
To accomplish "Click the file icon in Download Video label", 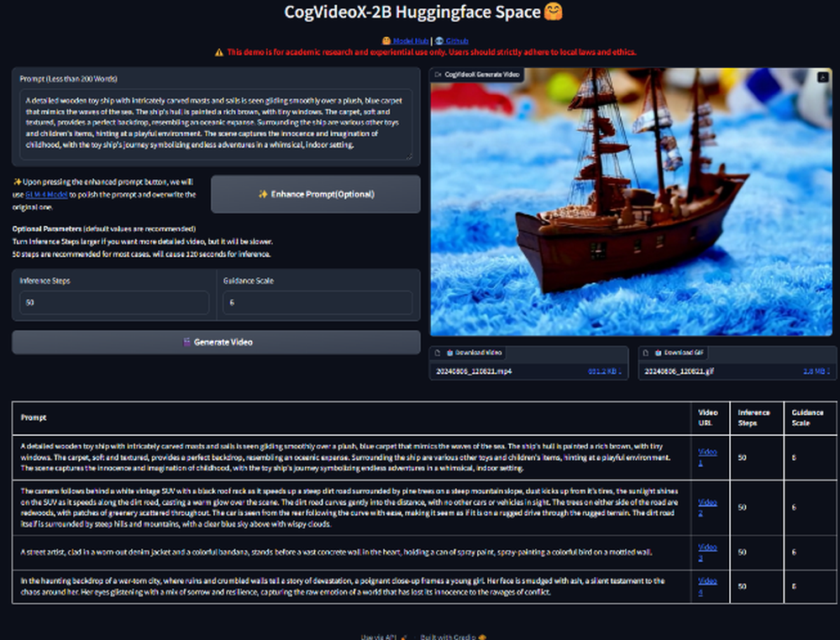I will (438, 353).
